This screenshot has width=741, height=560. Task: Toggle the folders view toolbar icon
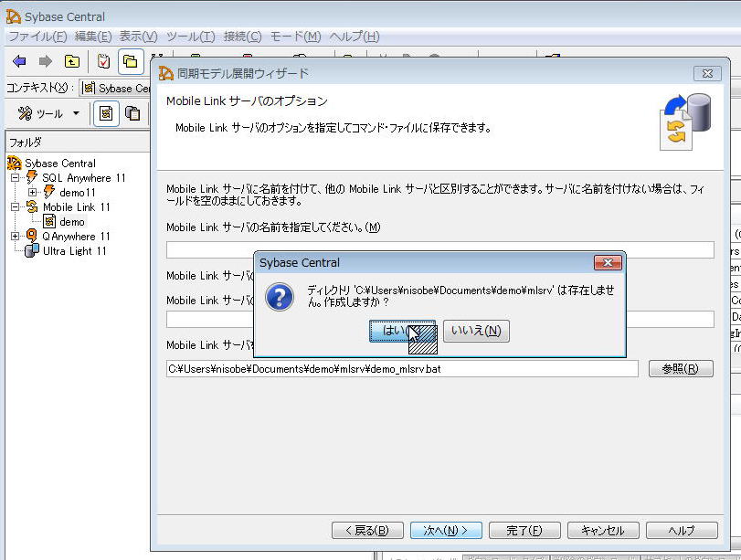[130, 61]
